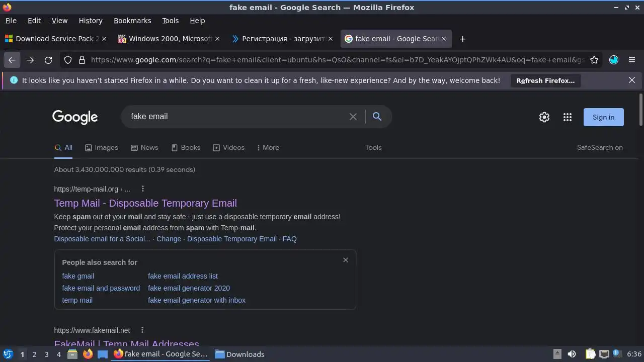Click fake email generator 2020 suggestion
Image resolution: width=644 pixels, height=362 pixels.
click(189, 288)
